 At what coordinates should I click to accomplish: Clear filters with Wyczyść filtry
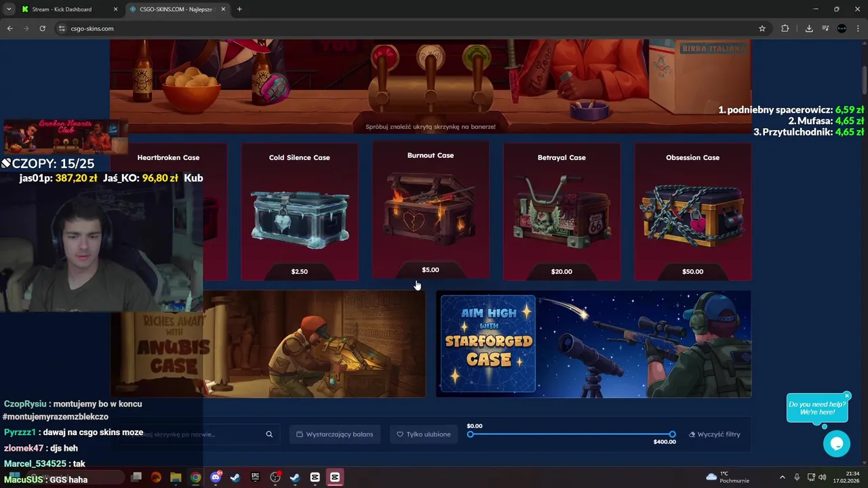[x=714, y=434]
